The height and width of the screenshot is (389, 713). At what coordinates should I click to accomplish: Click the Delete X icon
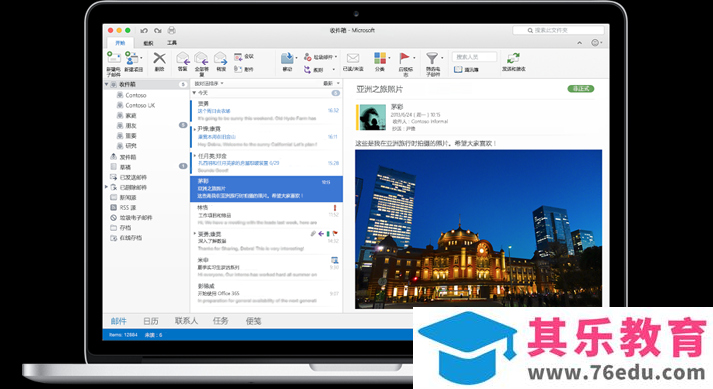pos(159,58)
